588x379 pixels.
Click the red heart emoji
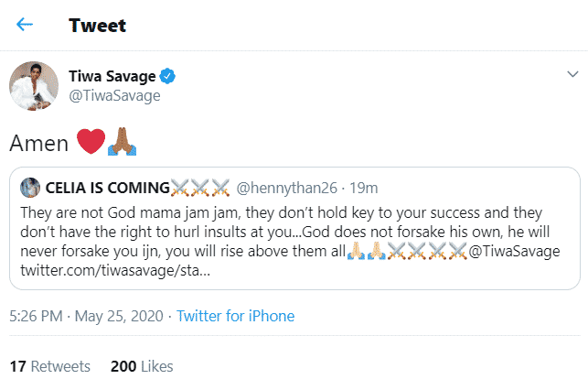pos(90,143)
